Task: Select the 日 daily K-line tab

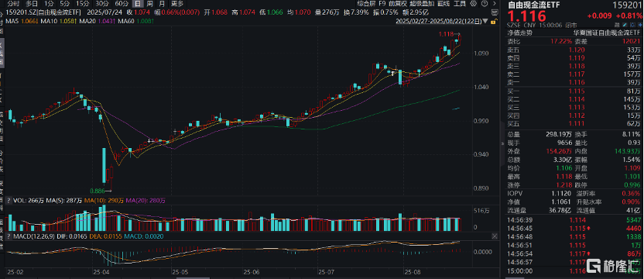Action: 138,4
